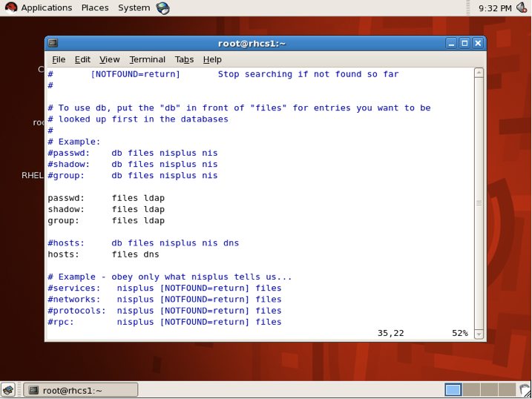The width and height of the screenshot is (532, 399).
Task: Switch to the third workspace
Action: coord(489,390)
